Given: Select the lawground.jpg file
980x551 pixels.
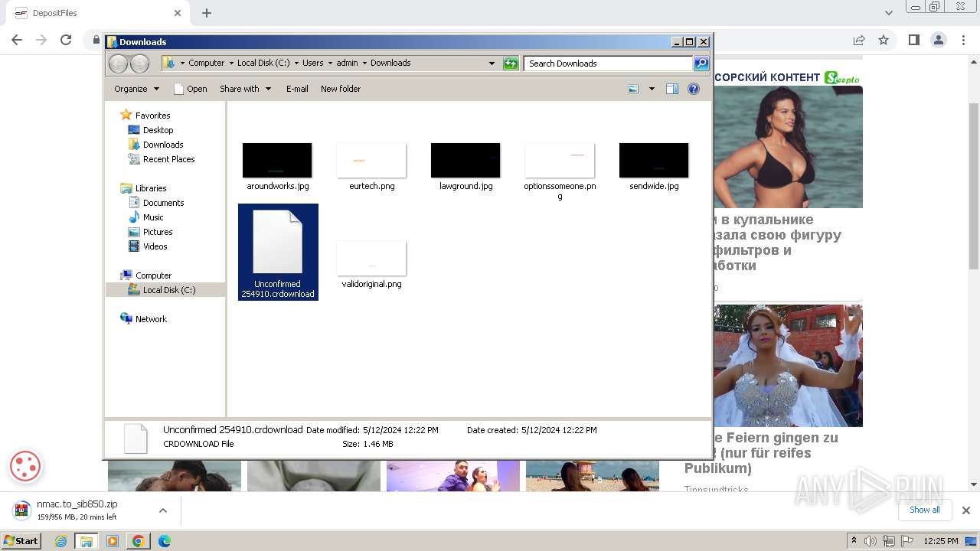Looking at the screenshot, I should (465, 166).
